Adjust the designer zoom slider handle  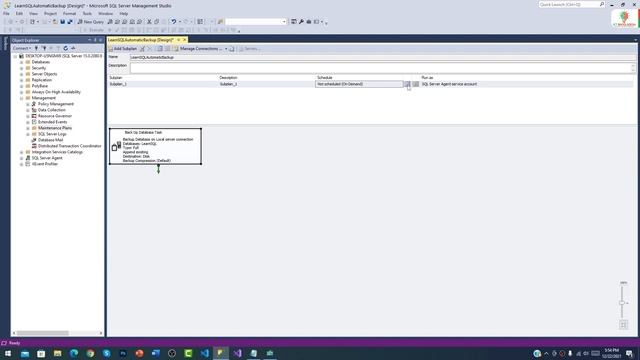[622, 303]
